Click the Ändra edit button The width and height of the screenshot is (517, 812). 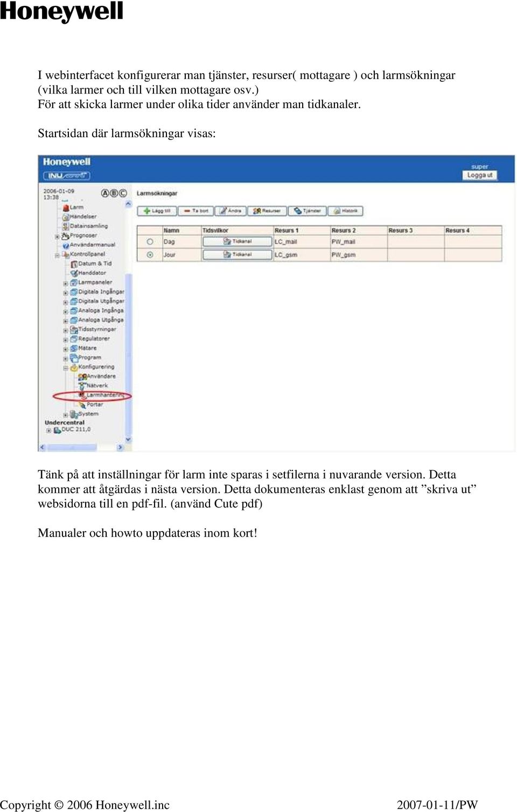[231, 211]
